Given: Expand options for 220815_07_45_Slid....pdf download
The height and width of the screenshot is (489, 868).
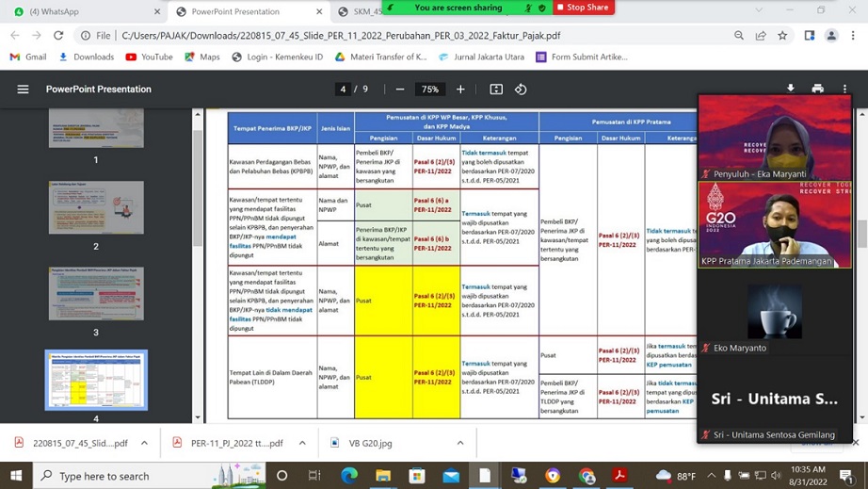Looking at the screenshot, I should [144, 443].
